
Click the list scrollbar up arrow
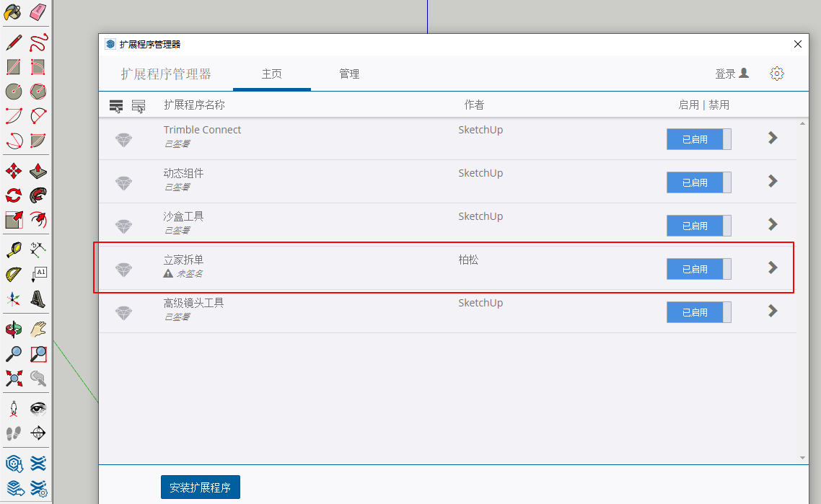point(803,123)
